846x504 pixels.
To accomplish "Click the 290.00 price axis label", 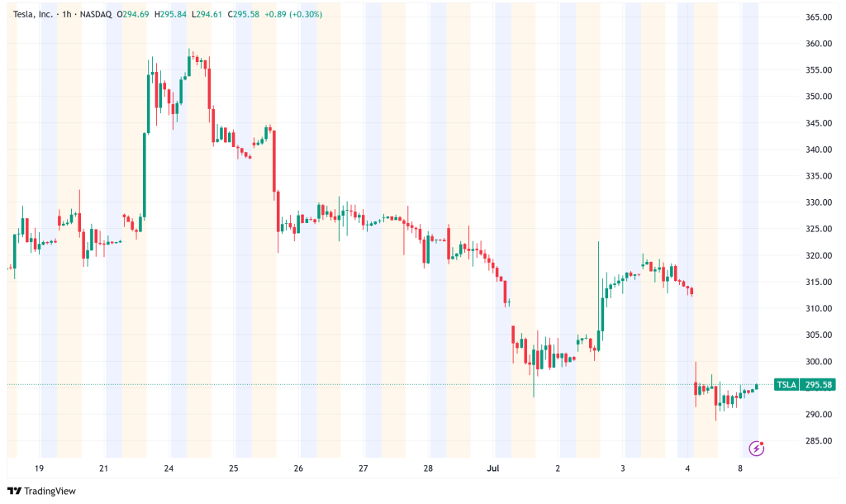I will point(819,415).
